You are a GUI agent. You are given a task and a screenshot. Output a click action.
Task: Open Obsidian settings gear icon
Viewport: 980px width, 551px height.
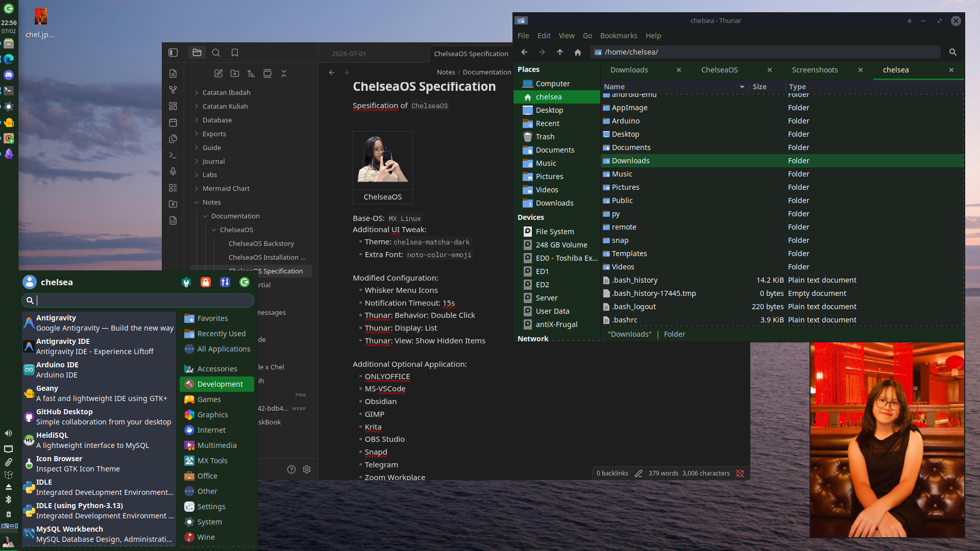(x=307, y=469)
